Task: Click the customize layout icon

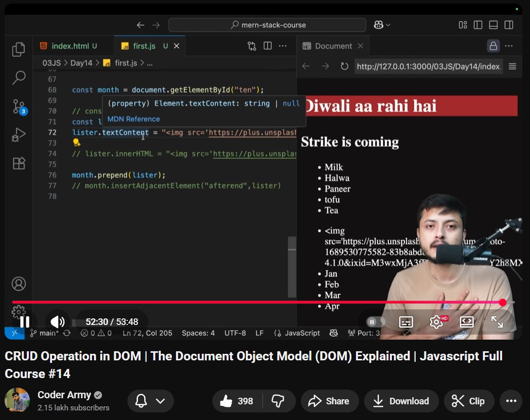Action: (x=463, y=25)
